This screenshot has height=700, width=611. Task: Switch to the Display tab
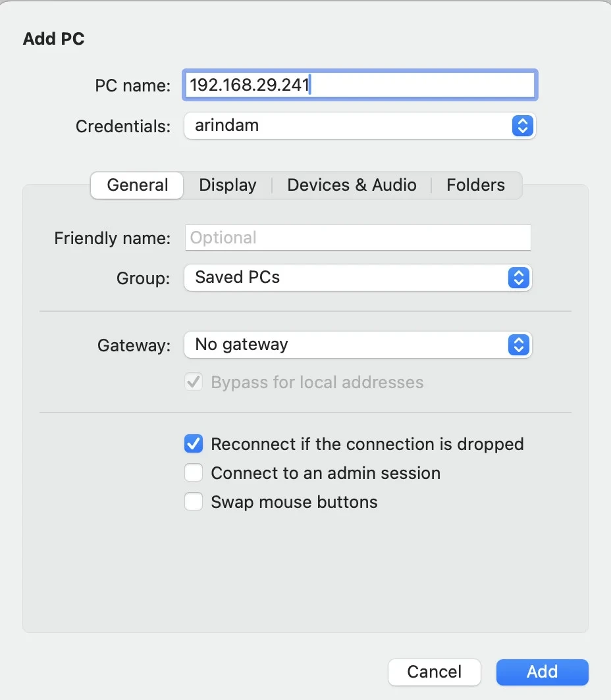tap(228, 186)
